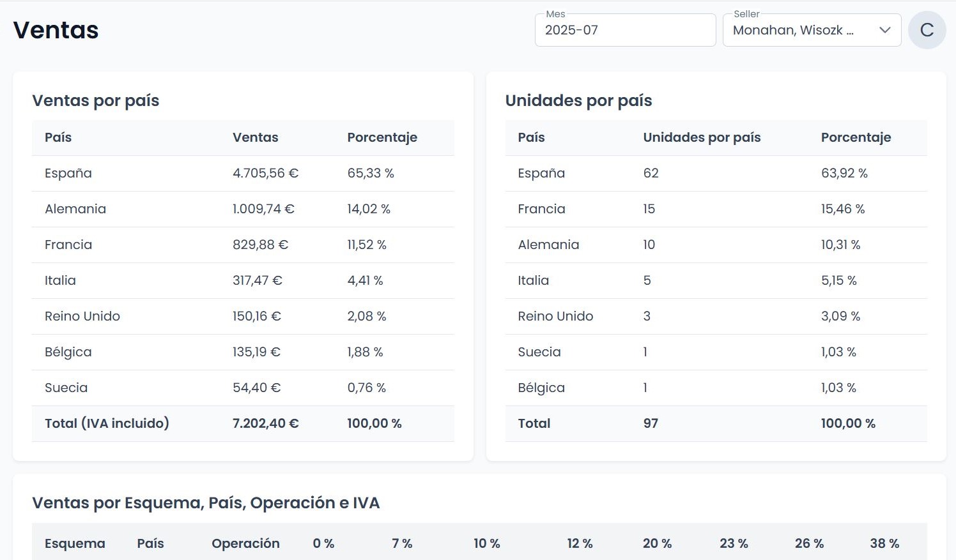The image size is (956, 560).
Task: Click the Esquema column header
Action: pyautogui.click(x=75, y=543)
